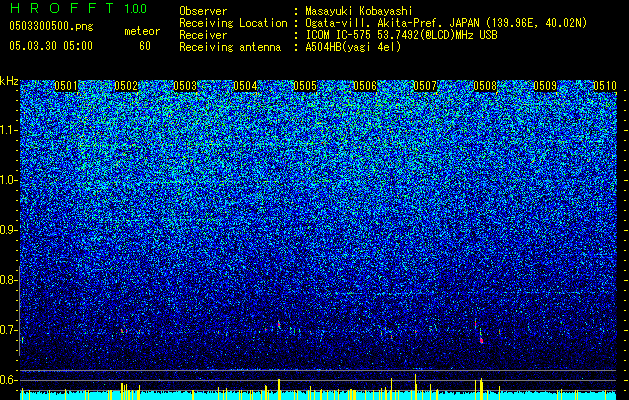Screen dimensions: 629x400
Task: Click the receiver ICOM IC-575 text
Action: click(401, 35)
